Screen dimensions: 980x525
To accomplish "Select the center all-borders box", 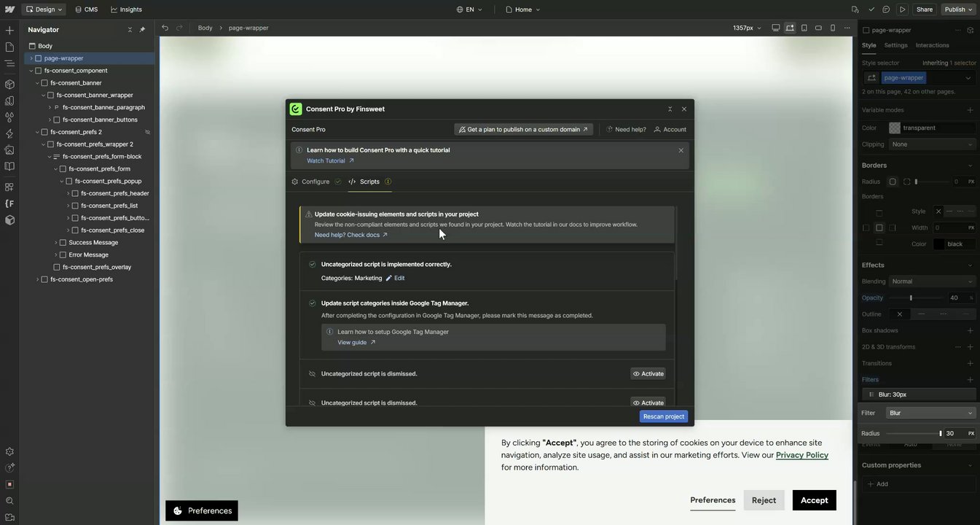I will pos(879,227).
